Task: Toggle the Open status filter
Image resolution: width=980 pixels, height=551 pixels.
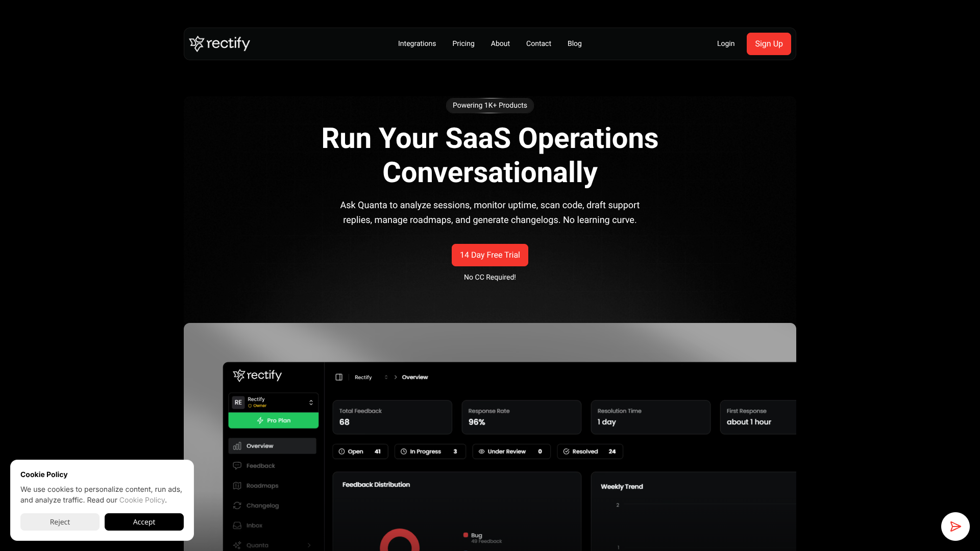Action: (360, 452)
